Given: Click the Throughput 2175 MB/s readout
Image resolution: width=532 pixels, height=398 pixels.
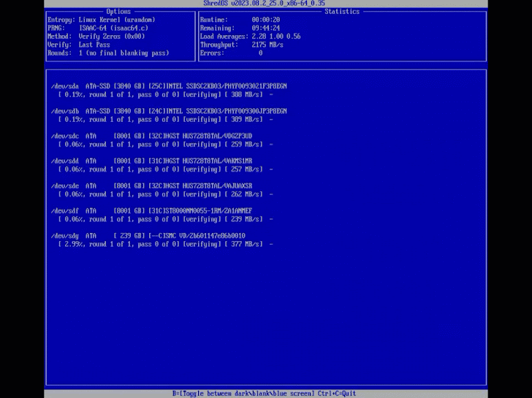Looking at the screenshot, I should coord(241,45).
